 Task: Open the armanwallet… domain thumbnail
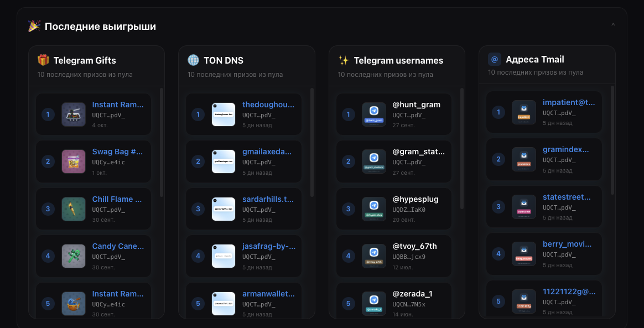(x=224, y=304)
